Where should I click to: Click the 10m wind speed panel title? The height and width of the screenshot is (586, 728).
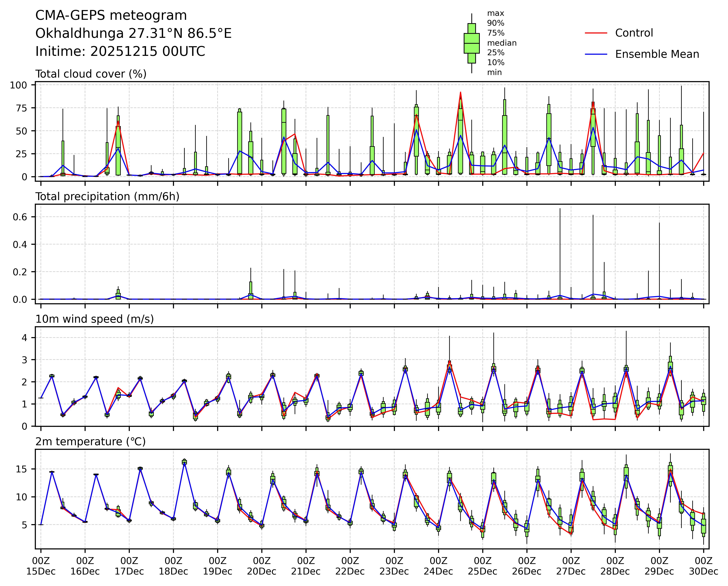click(x=95, y=319)
